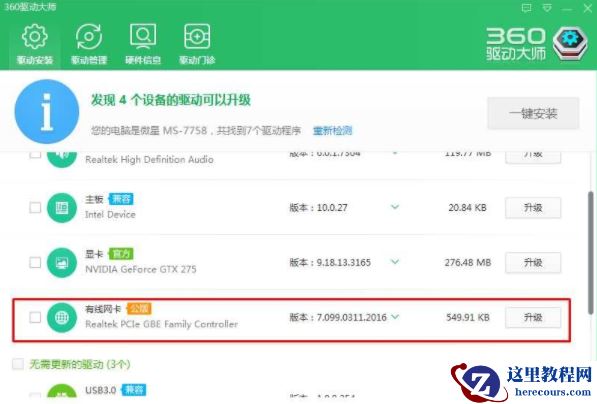This screenshot has width=597, height=404.
Task: Open the 驱动安装 tab
Action: click(35, 44)
